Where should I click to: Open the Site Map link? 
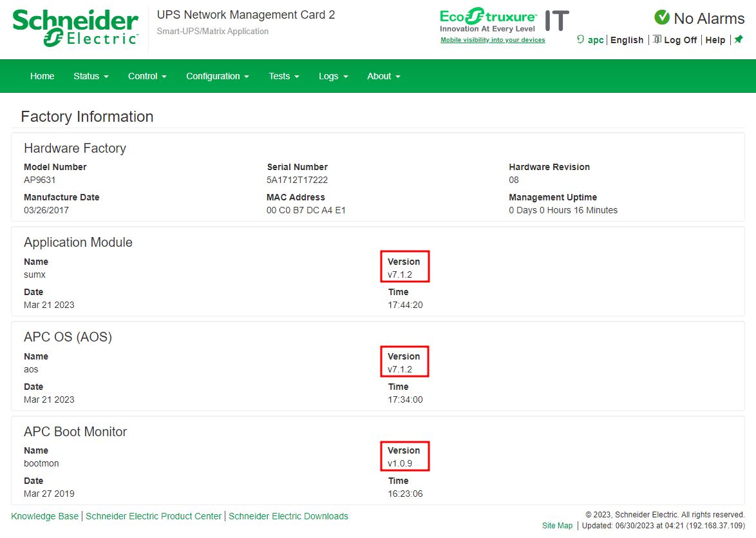[x=558, y=526]
